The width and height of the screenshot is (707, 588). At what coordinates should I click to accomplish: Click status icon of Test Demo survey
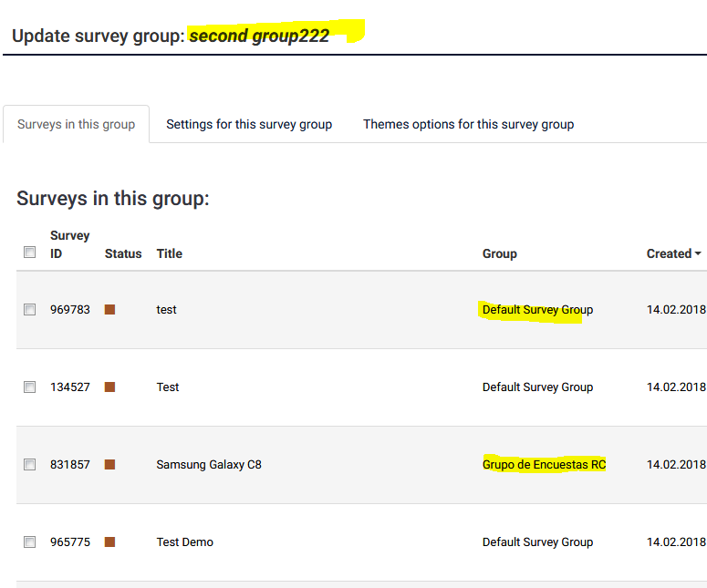(x=110, y=542)
